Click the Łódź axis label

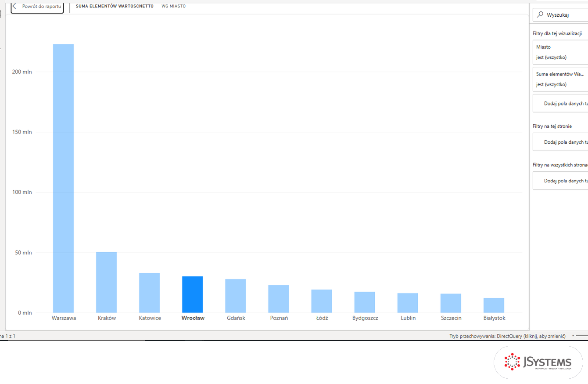tap(322, 318)
